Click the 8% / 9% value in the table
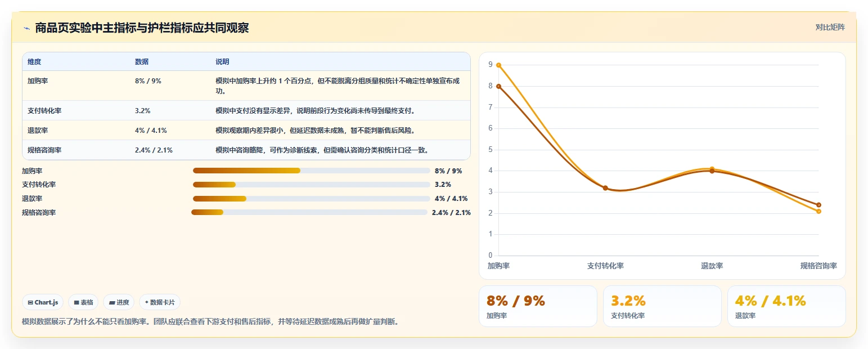This screenshot has width=868, height=349. pos(148,81)
